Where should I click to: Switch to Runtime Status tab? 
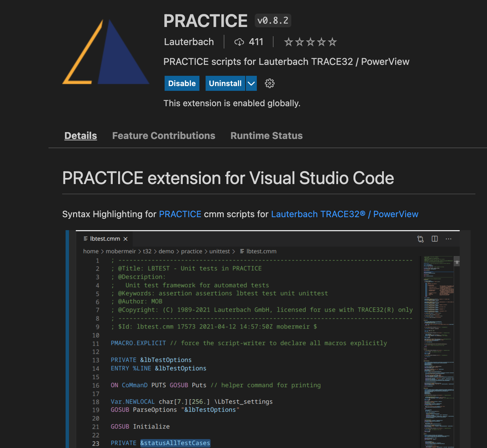click(x=266, y=136)
